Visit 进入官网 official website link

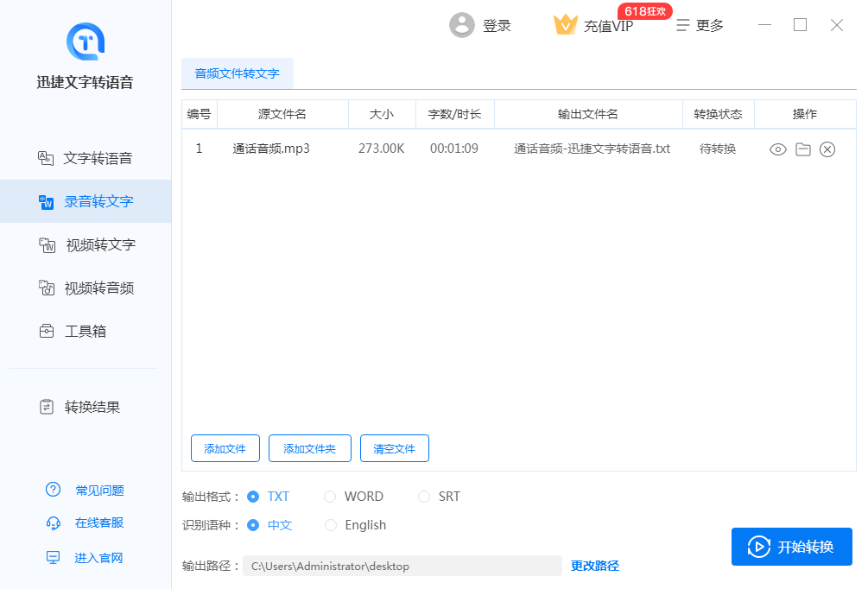(86, 557)
